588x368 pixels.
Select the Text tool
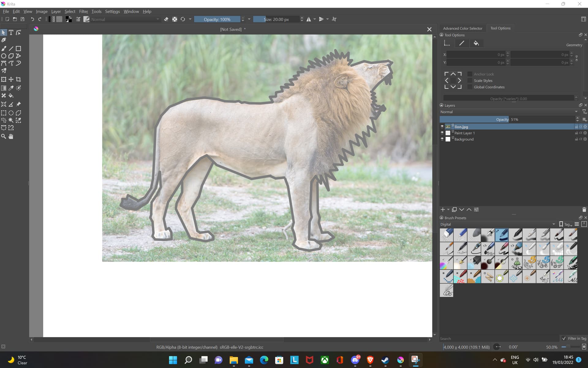click(11, 32)
